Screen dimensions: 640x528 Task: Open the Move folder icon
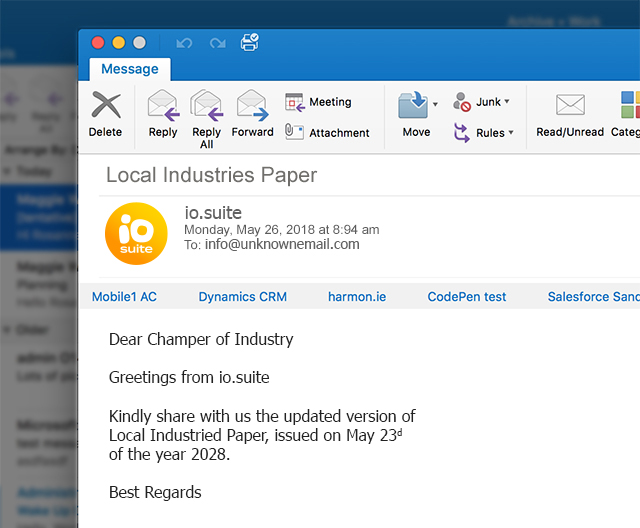pos(413,105)
